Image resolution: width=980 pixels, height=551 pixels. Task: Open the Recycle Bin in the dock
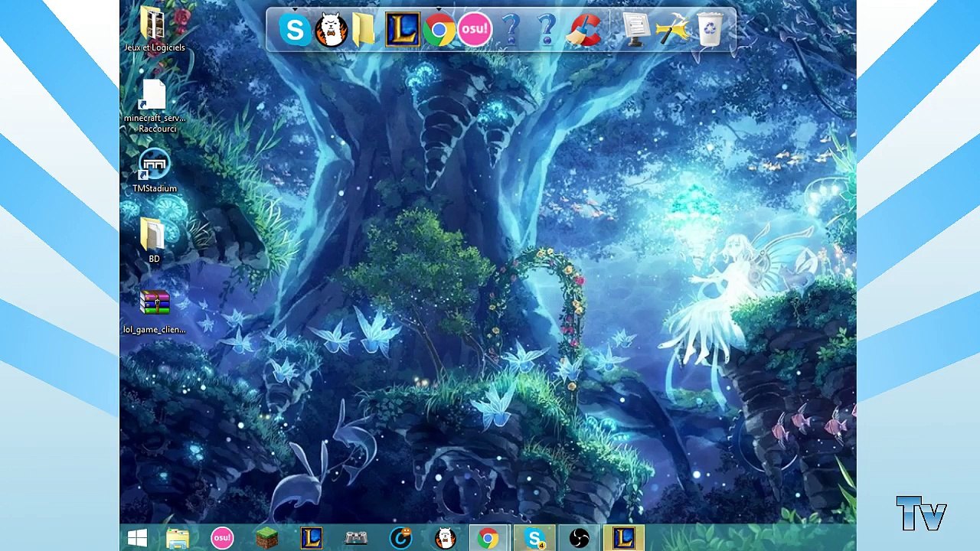pos(710,30)
